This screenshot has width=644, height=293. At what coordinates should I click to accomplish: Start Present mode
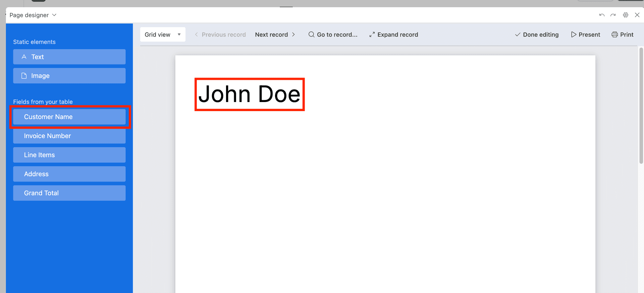[x=585, y=35]
